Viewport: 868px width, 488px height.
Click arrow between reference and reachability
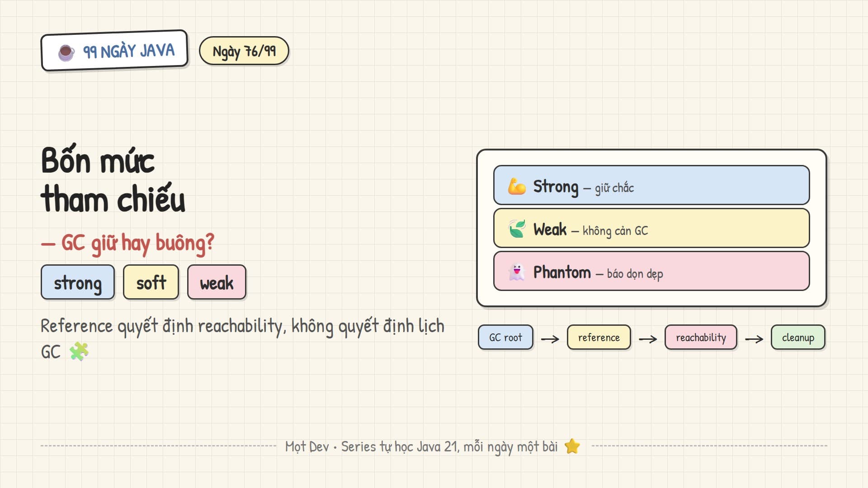(648, 339)
